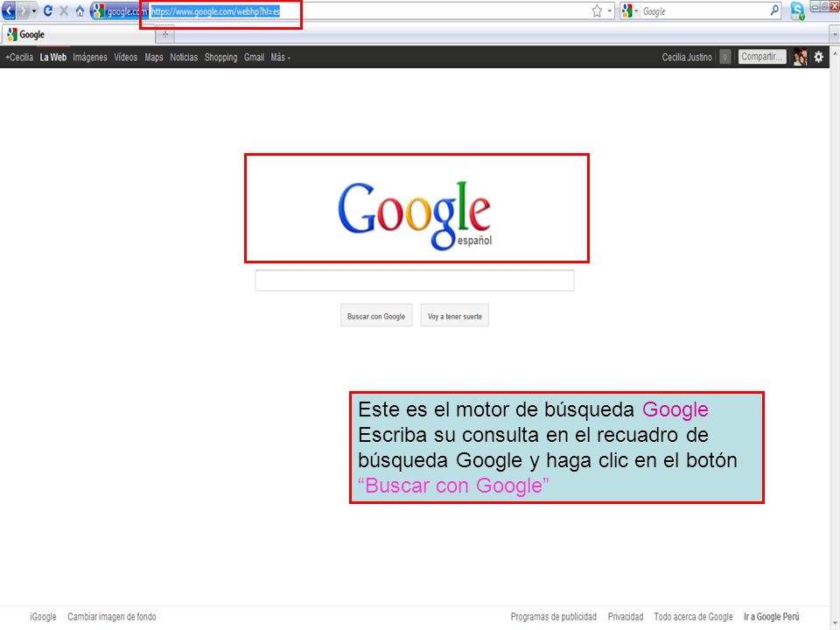Image resolution: width=840 pixels, height=630 pixels.
Task: Go to the Home page icon
Action: point(80,10)
